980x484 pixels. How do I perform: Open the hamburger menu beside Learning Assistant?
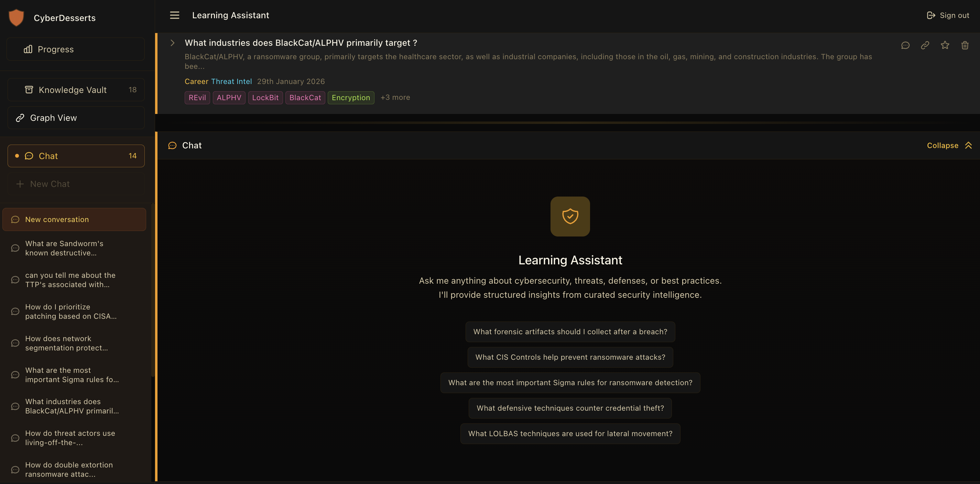pos(174,15)
